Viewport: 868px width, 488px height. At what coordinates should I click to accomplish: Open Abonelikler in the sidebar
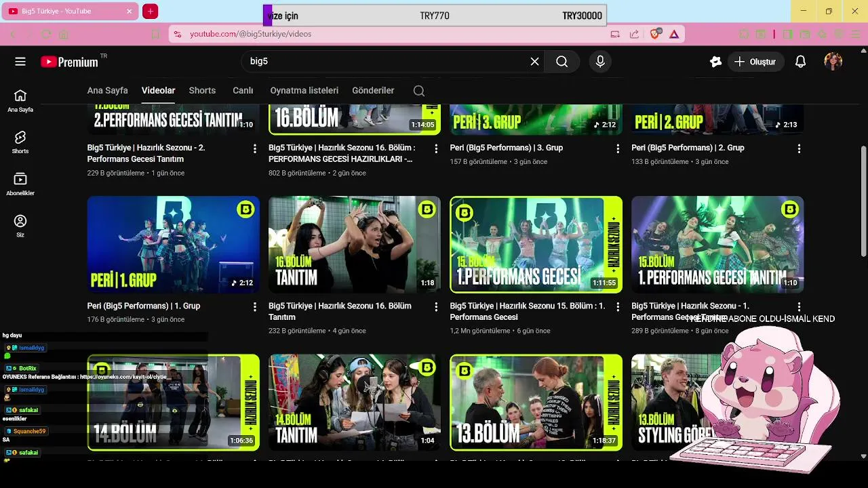pos(20,184)
